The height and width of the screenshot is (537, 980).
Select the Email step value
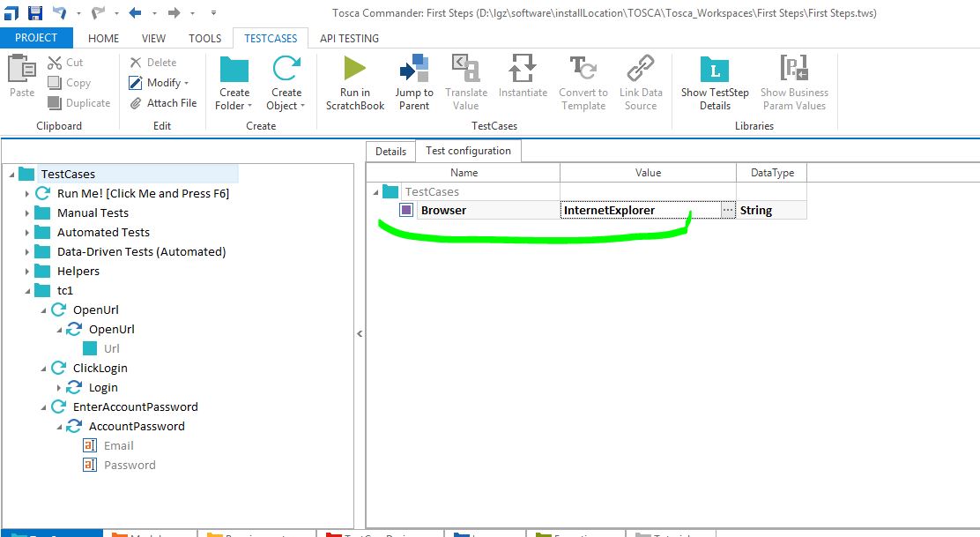pos(119,445)
